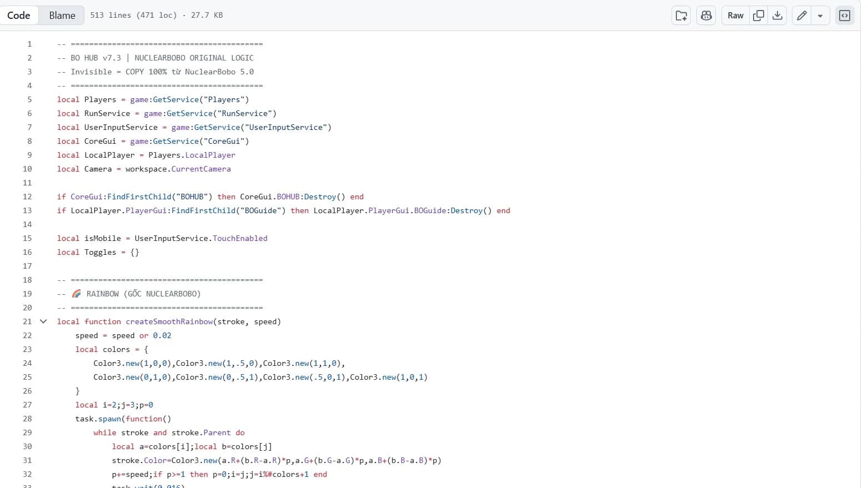This screenshot has height=488, width=868.
Task: Ask Copilot about this file
Action: (706, 16)
